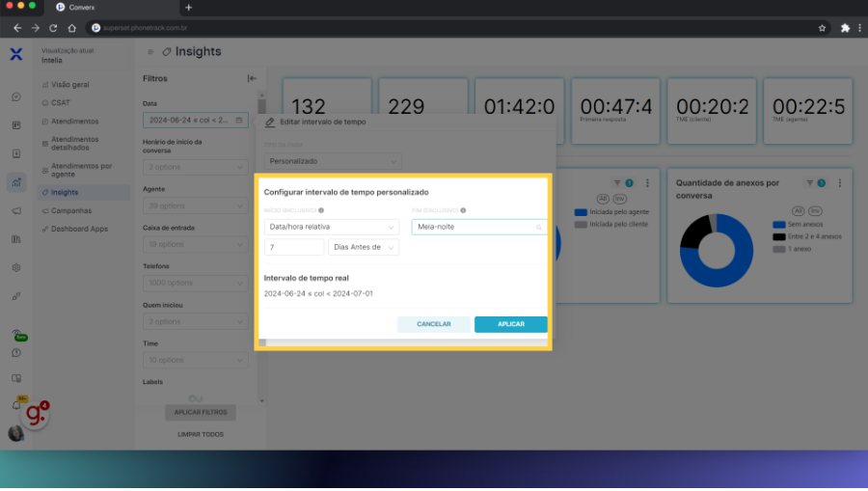Toggle the 'All' legend selector on anexos chart
The image size is (868, 491).
tap(798, 210)
